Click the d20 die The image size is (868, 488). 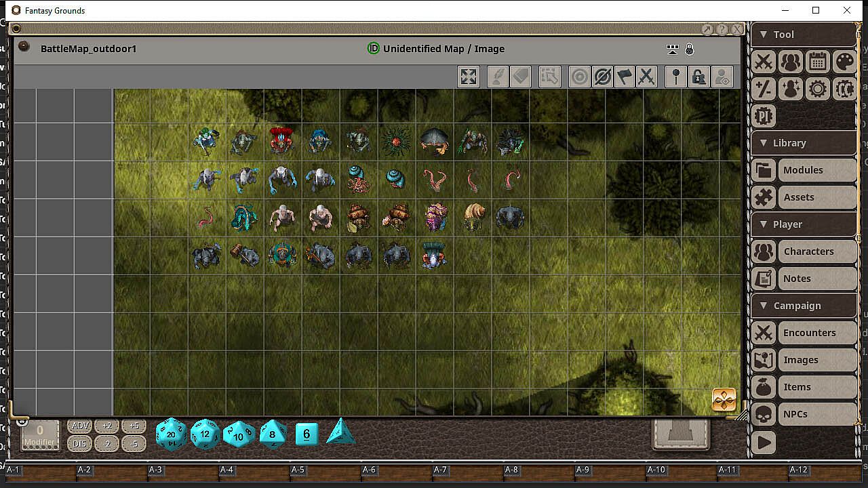pyautogui.click(x=171, y=434)
